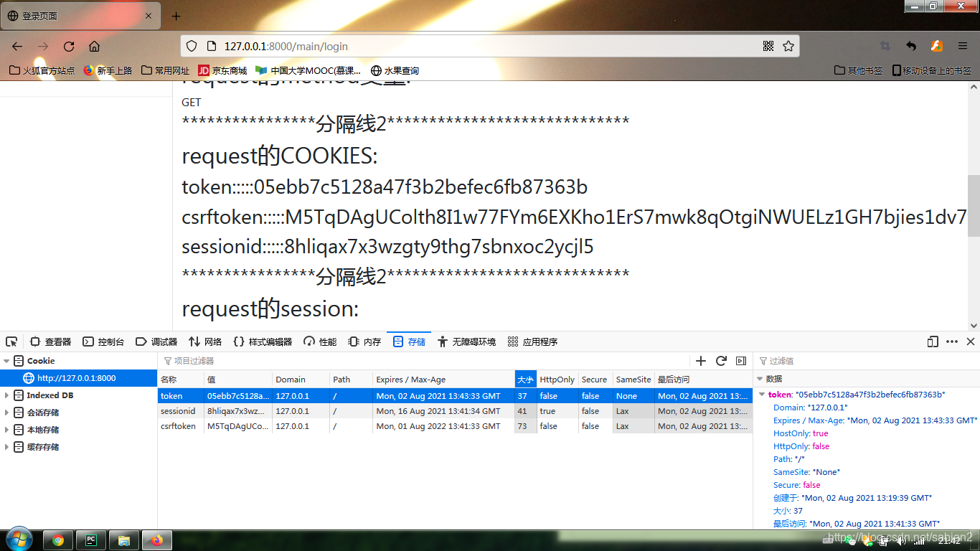Open the 内存 Memory tab
Viewport: 980px width, 551px height.
364,342
